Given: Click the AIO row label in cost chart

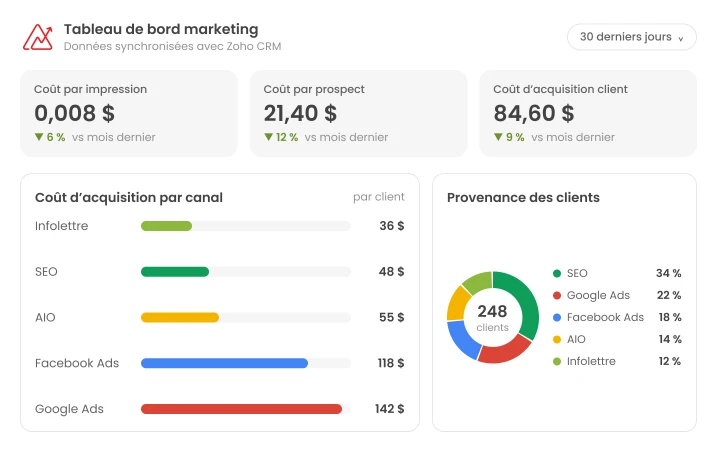Looking at the screenshot, I should click(x=45, y=317).
